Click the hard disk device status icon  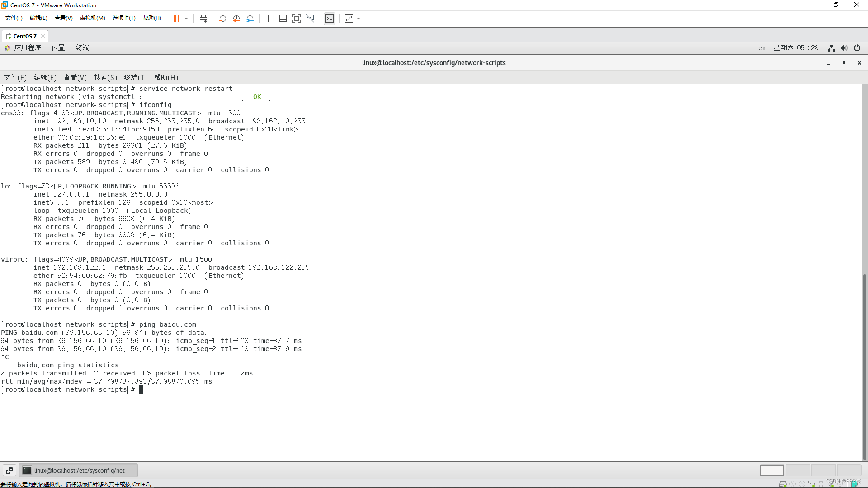(x=783, y=484)
